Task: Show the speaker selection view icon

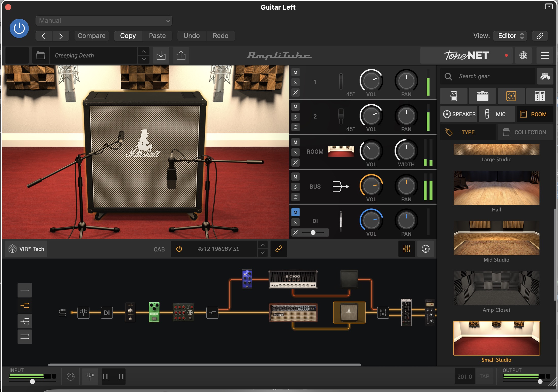Action: pyautogui.click(x=425, y=249)
